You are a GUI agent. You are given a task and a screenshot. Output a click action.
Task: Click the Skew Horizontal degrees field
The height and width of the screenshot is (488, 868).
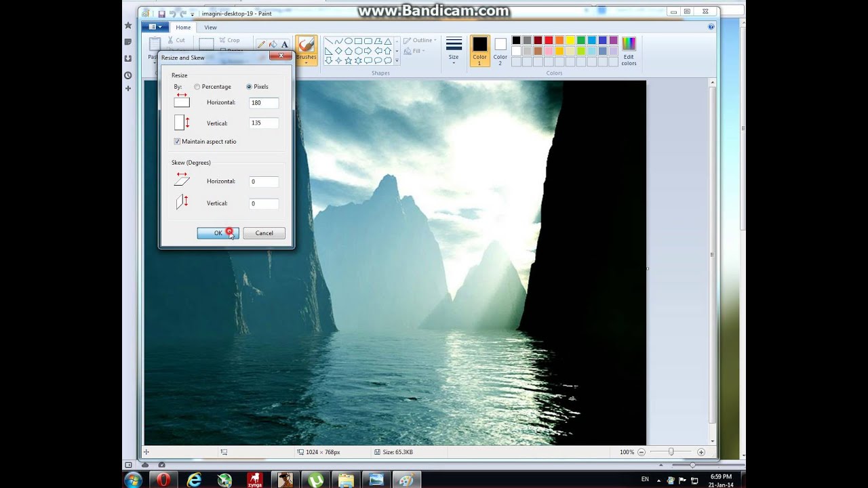point(264,182)
